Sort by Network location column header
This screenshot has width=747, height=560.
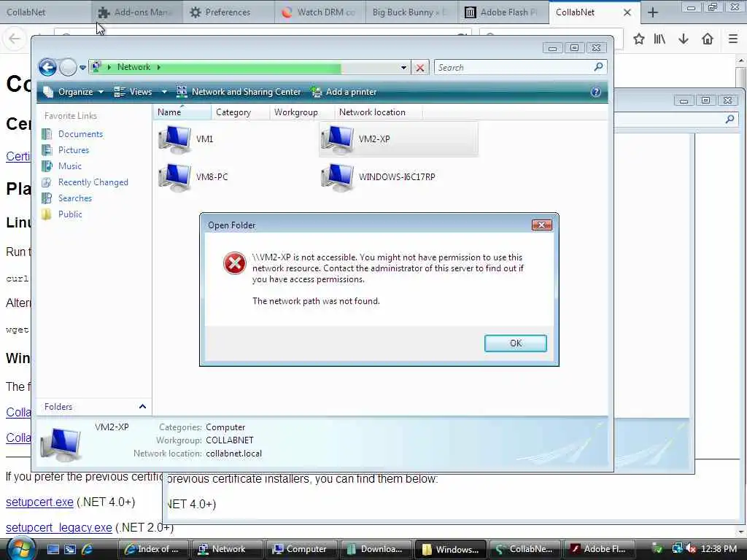pos(379,112)
